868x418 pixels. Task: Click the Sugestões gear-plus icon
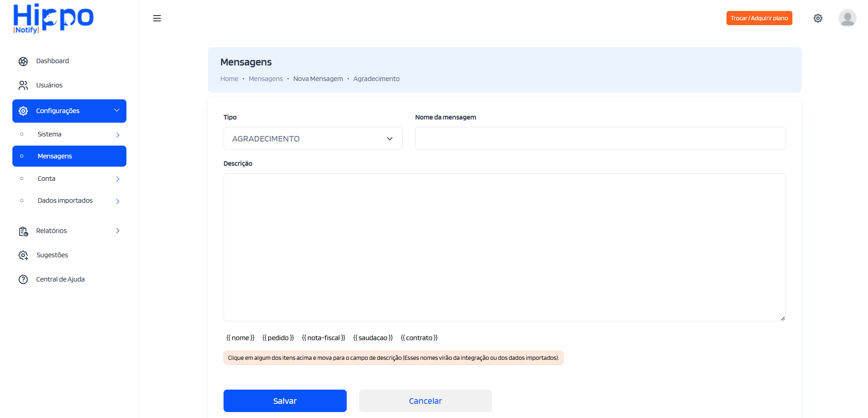23,255
